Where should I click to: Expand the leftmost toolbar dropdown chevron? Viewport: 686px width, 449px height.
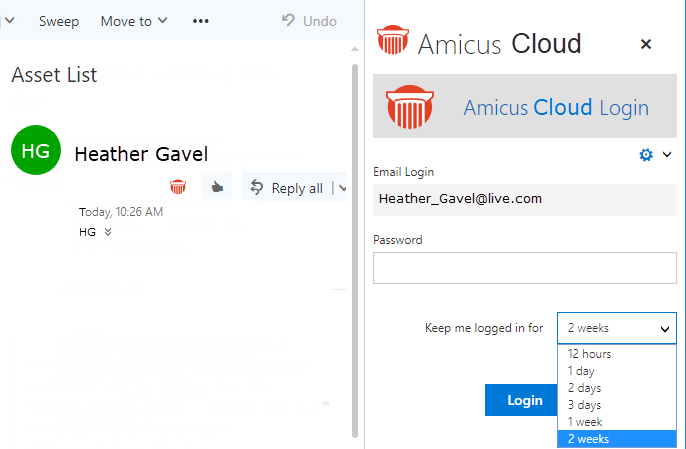tap(10, 20)
